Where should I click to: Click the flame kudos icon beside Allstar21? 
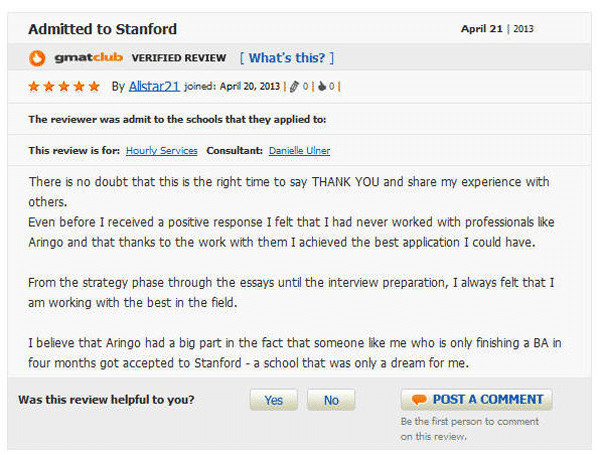click(x=322, y=86)
